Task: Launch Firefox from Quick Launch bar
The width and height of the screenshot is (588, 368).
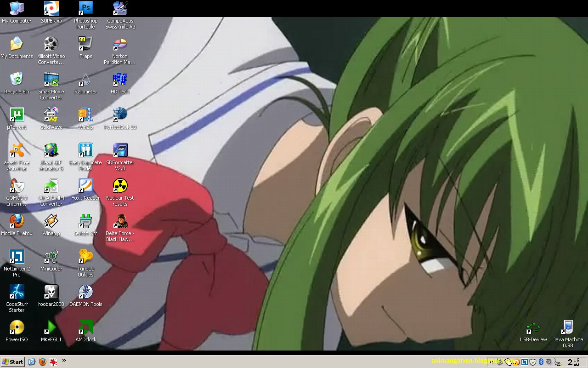Action: click(42, 362)
